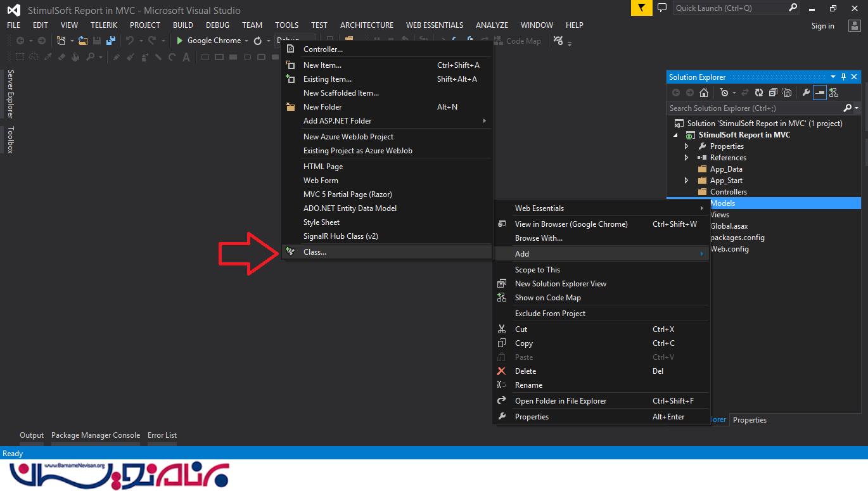Click the Home icon in Solution Explorer
This screenshot has width=868, height=491.
pos(703,92)
